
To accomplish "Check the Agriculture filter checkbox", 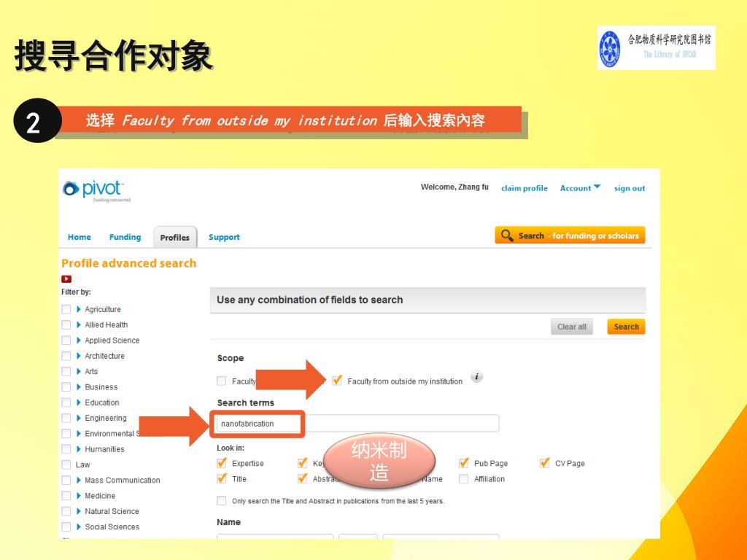I will pyautogui.click(x=66, y=309).
